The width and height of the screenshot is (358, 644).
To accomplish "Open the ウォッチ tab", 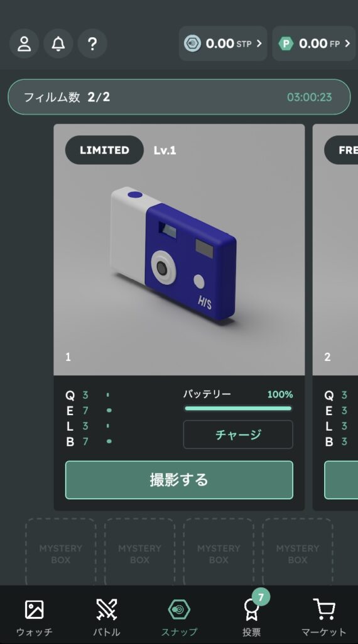I will tap(35, 618).
